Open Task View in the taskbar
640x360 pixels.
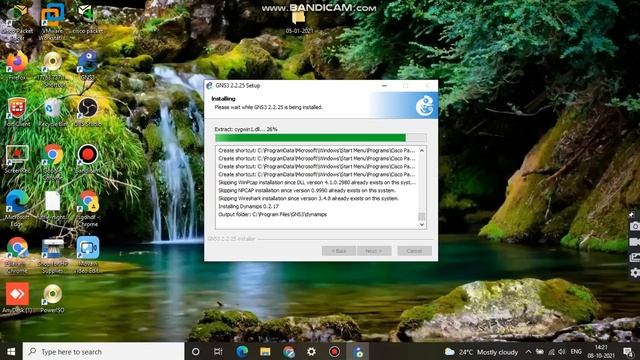[218, 351]
